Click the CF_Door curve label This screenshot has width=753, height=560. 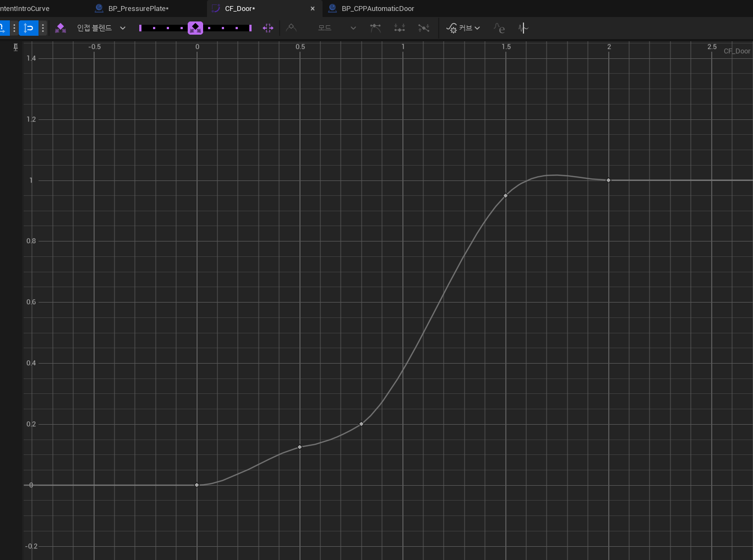tap(736, 51)
